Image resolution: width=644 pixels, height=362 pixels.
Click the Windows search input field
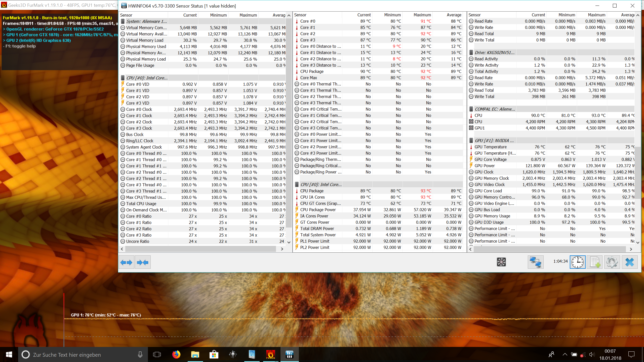(83, 355)
